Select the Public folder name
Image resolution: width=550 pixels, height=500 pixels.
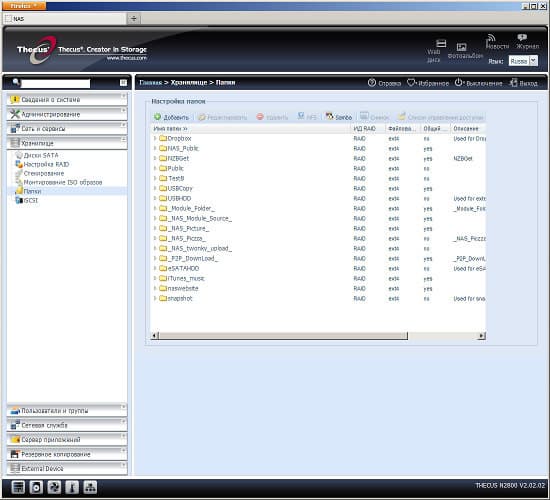(175, 168)
